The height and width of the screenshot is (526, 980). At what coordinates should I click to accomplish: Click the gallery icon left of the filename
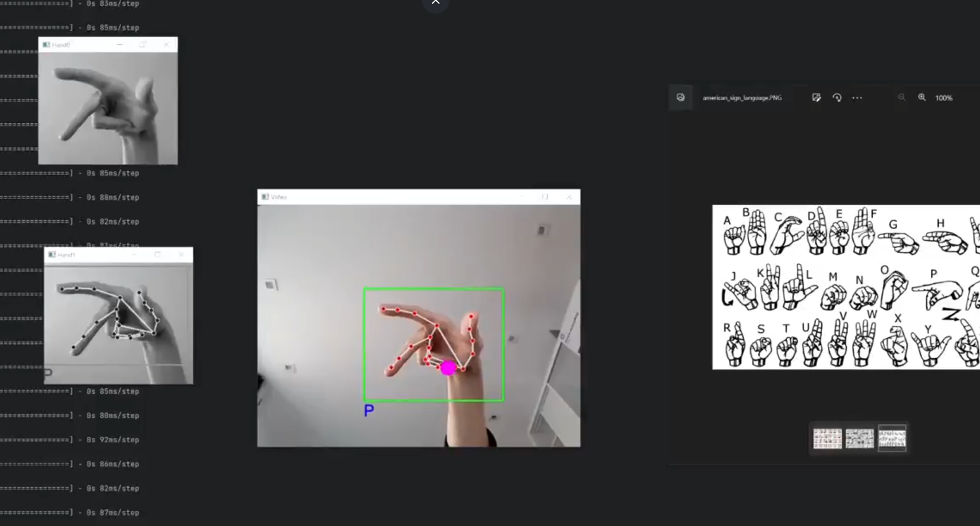pyautogui.click(x=680, y=97)
